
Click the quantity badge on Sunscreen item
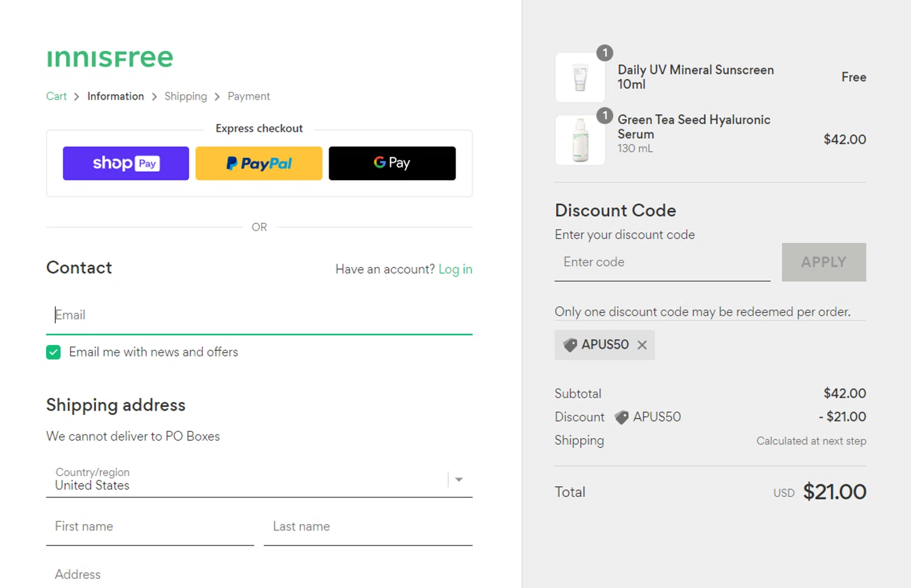pyautogui.click(x=604, y=53)
